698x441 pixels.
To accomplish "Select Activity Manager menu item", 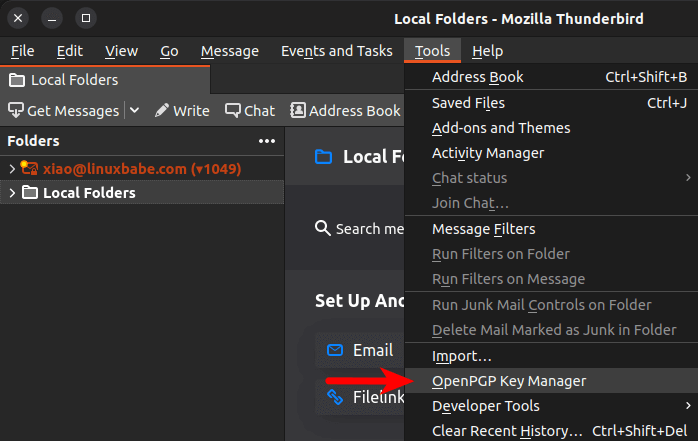I will 488,153.
